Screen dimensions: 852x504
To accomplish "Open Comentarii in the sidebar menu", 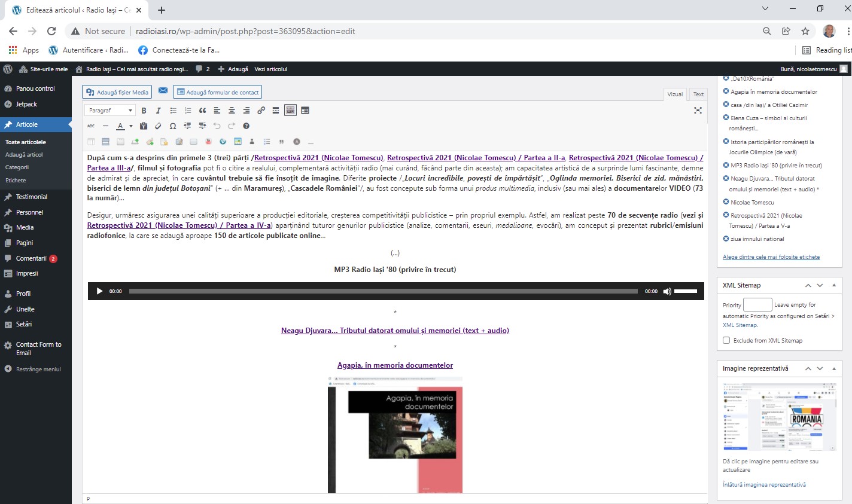I will 31,258.
